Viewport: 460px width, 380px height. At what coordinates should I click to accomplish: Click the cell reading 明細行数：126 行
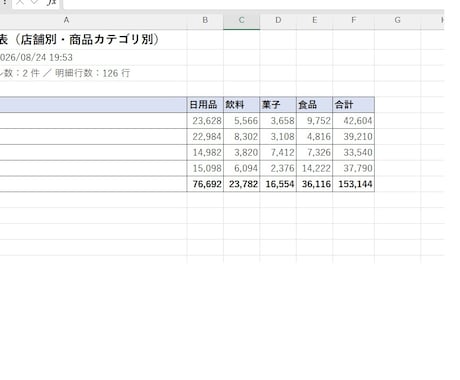click(93, 73)
